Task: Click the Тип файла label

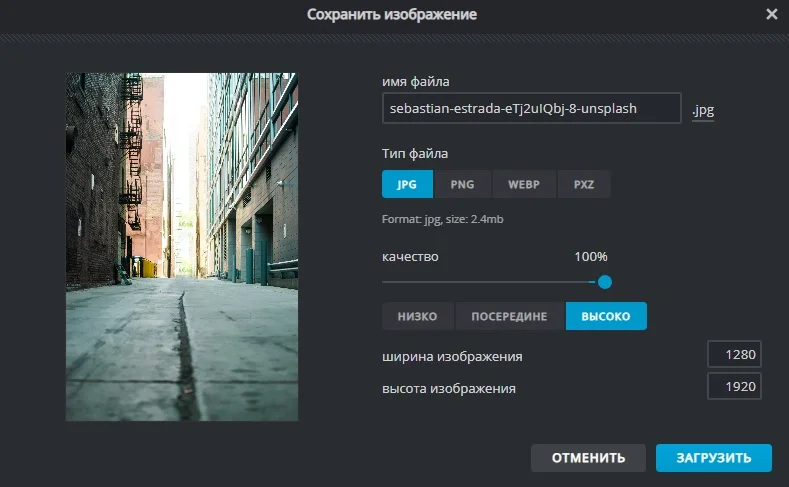Action: (415, 153)
